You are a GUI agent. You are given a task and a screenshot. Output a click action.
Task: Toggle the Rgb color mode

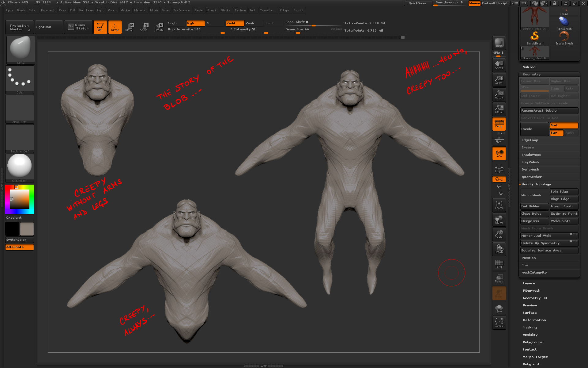point(195,23)
